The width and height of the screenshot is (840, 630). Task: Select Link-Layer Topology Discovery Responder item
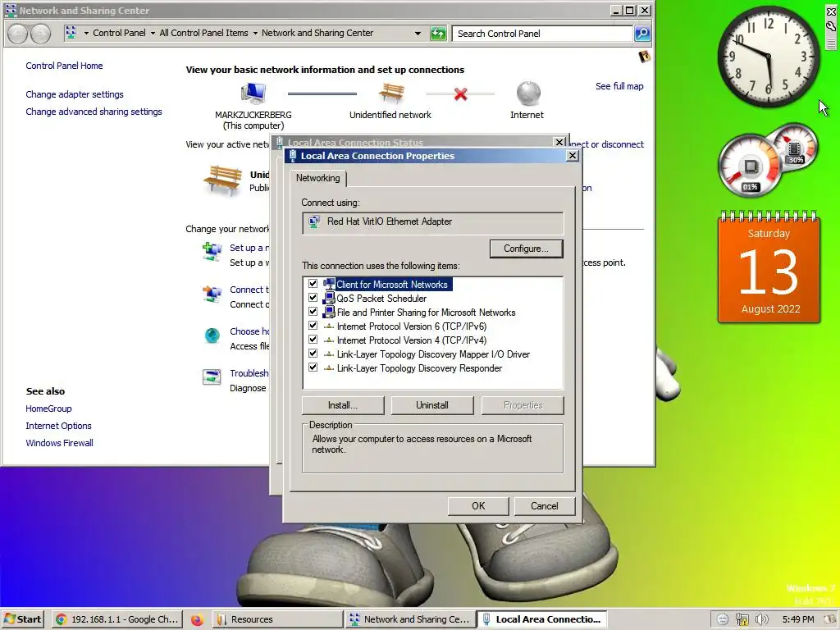(x=419, y=368)
